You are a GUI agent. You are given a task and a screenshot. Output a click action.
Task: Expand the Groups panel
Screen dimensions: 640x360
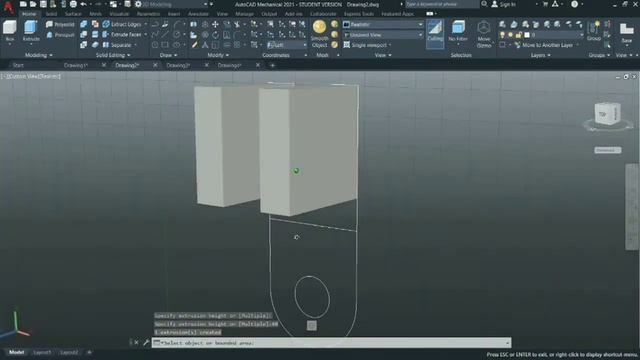coord(599,55)
